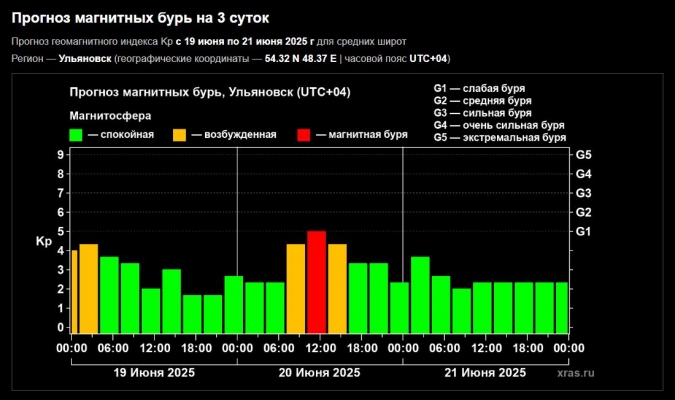Screen dimensions: 675x400
Task: Click the Kp axis label
Action: point(43,241)
